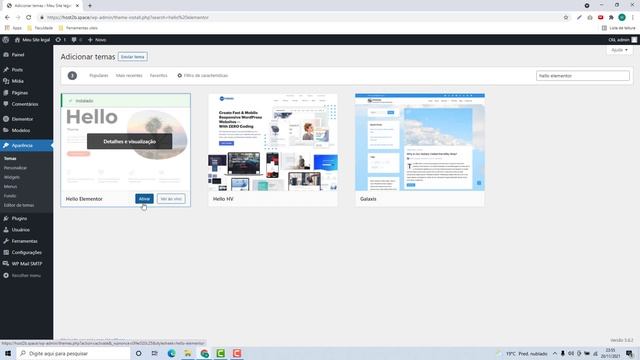640x360 pixels.
Task: Switch to the Populares tab
Action: click(x=99, y=76)
